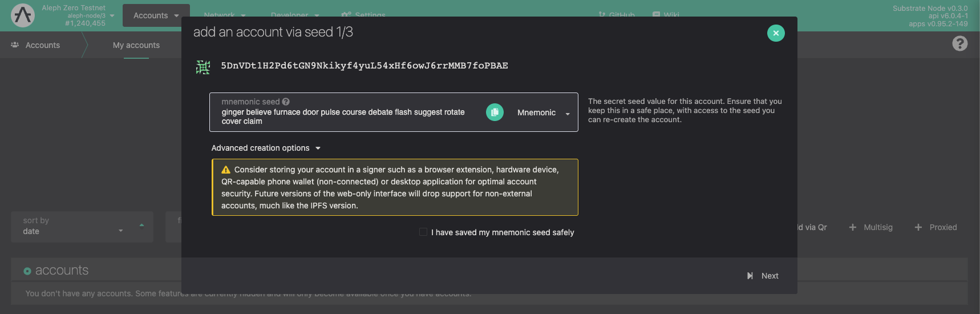Open the sort by date dropdown

pos(82,227)
